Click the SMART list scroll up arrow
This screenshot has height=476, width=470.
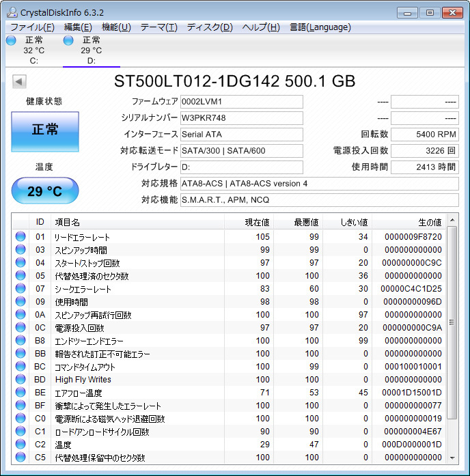click(452, 220)
